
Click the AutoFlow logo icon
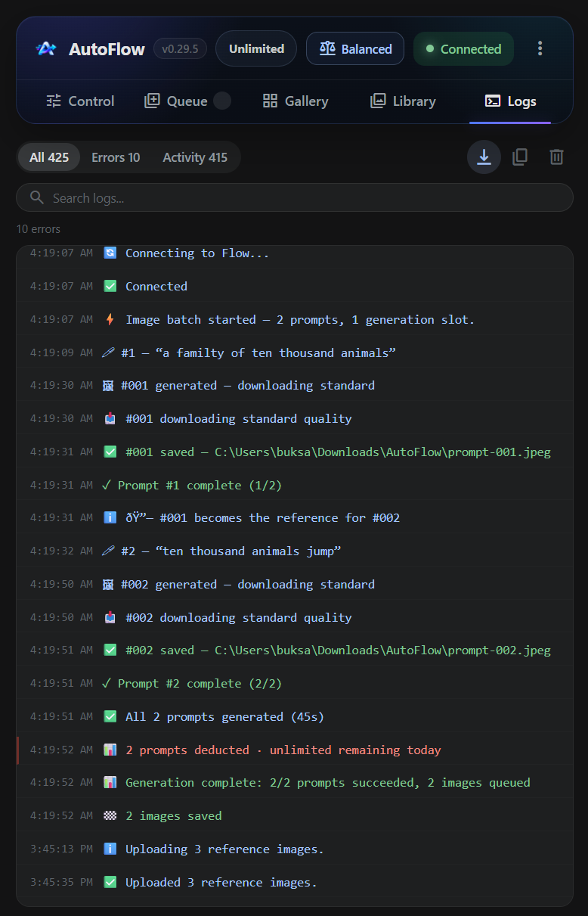(x=45, y=49)
